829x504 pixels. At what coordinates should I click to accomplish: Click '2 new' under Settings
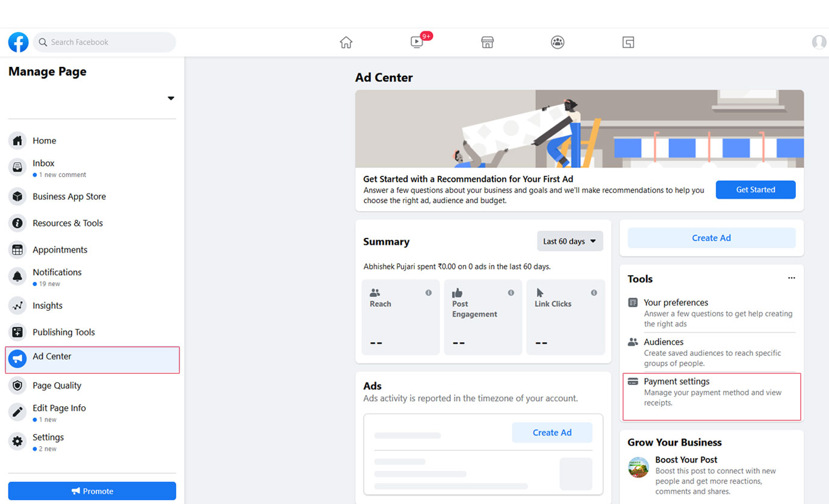tap(48, 449)
